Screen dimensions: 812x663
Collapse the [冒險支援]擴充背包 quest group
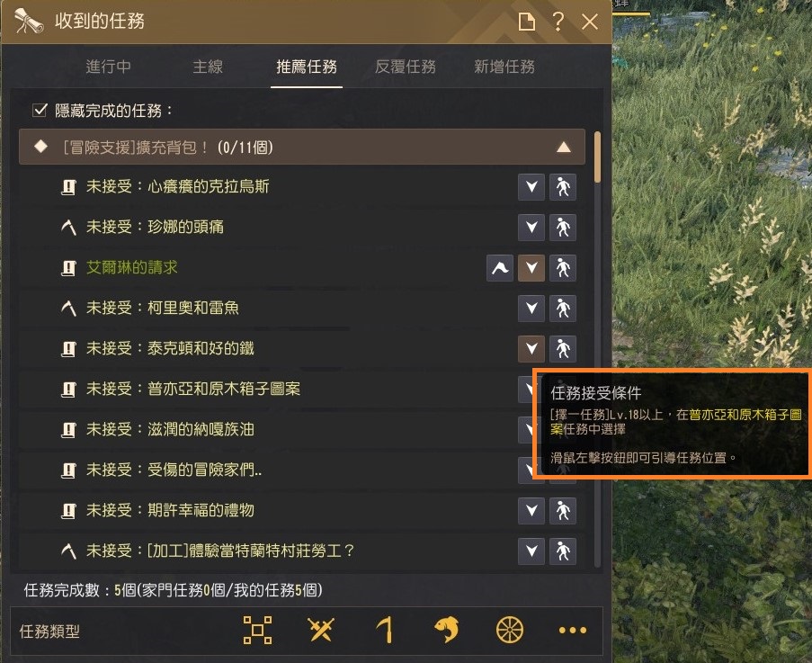pos(564,148)
